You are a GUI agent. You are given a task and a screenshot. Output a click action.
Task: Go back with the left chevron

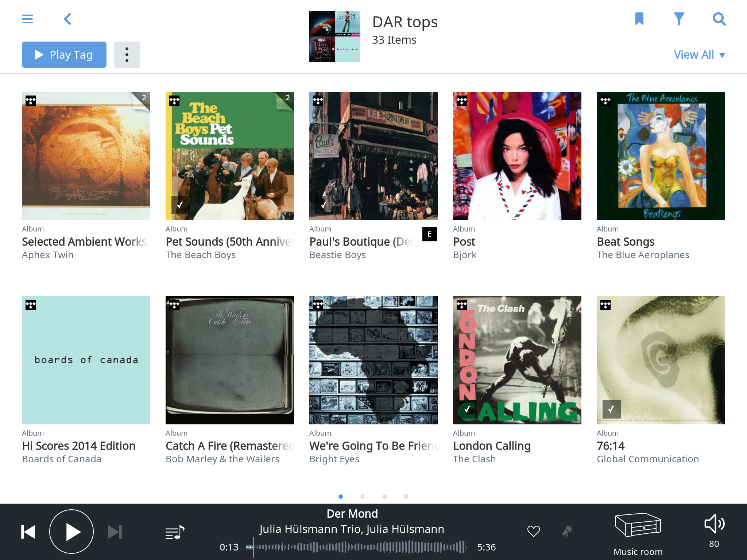click(x=67, y=19)
